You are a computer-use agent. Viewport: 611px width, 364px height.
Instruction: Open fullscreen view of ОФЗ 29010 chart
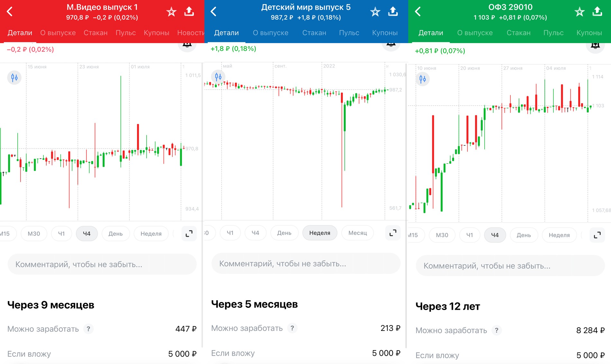point(597,235)
